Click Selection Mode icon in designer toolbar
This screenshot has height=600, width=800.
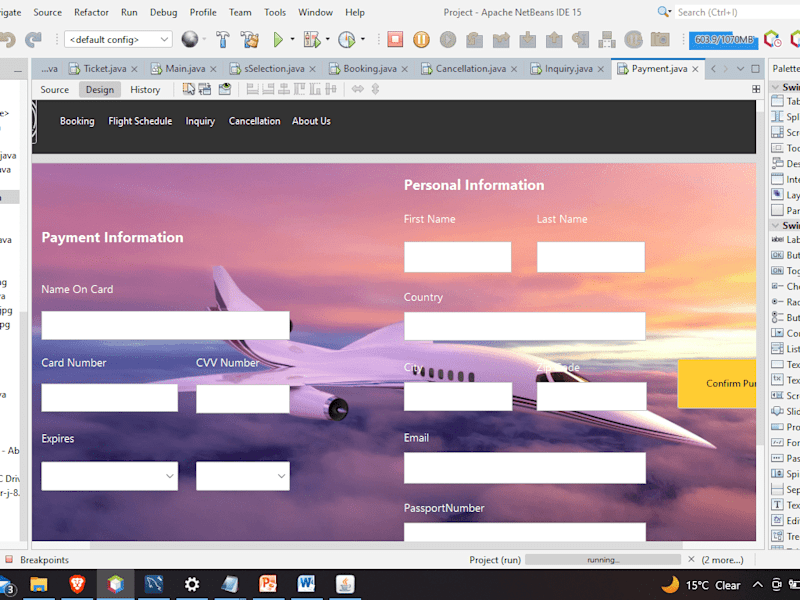[x=189, y=89]
